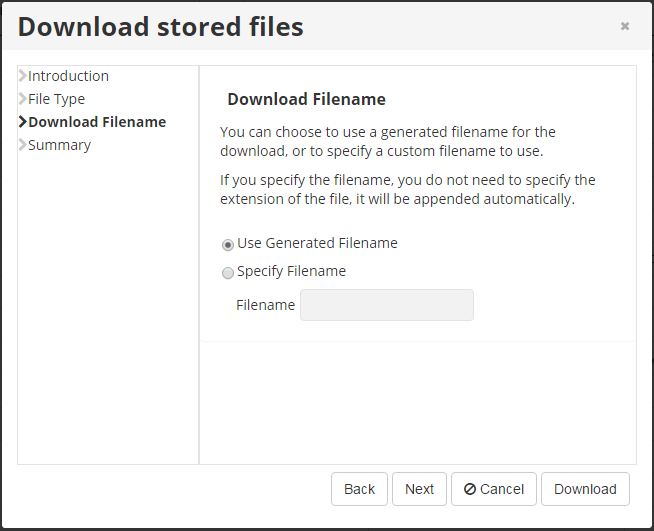The height and width of the screenshot is (531, 654).
Task: Click the Use Generated Filename label
Action: pyautogui.click(x=317, y=243)
